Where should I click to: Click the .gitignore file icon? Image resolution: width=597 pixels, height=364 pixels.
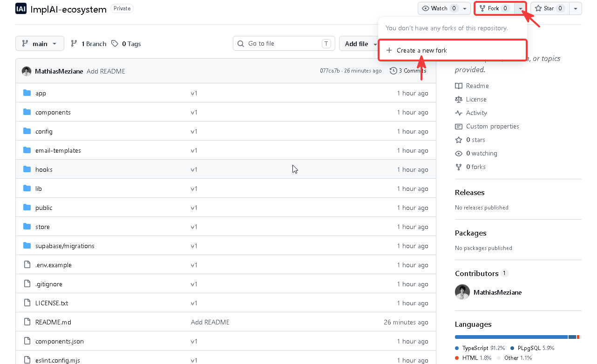[x=27, y=284]
